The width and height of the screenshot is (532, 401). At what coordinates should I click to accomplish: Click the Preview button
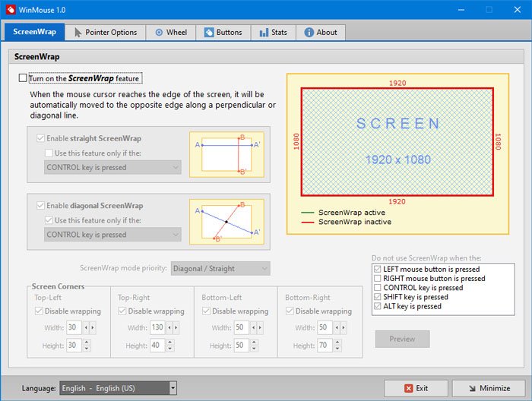(402, 339)
